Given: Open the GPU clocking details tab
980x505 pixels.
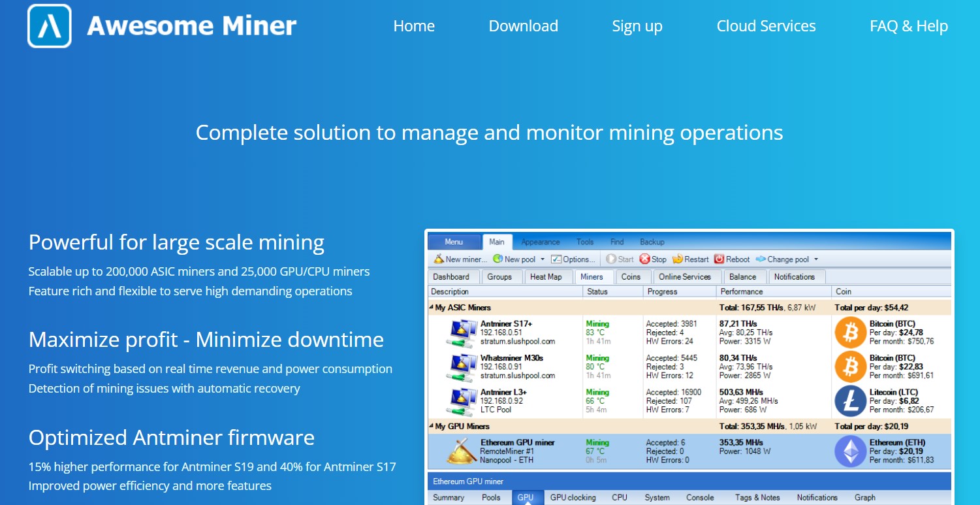Looking at the screenshot, I should pos(573,497).
